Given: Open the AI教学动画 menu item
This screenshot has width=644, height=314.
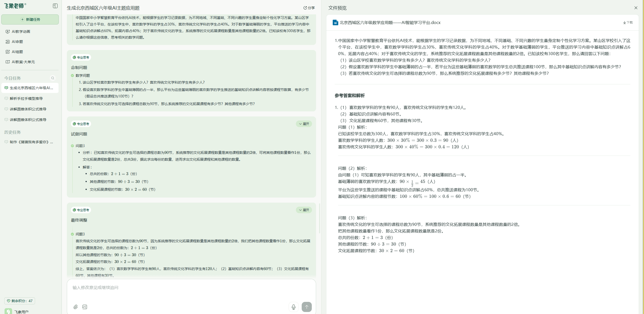Looking at the screenshot, I should point(21,32).
